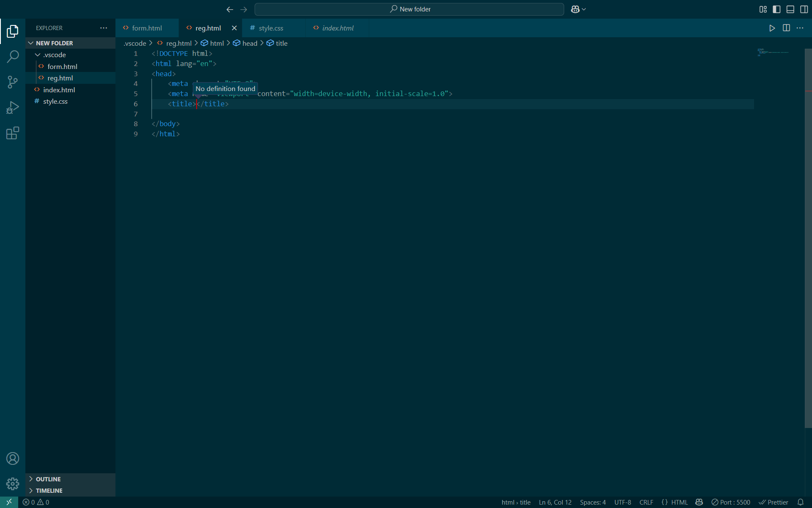This screenshot has width=812, height=508.
Task: Click Ln 6, Col 12 to go to line
Action: pos(555,502)
